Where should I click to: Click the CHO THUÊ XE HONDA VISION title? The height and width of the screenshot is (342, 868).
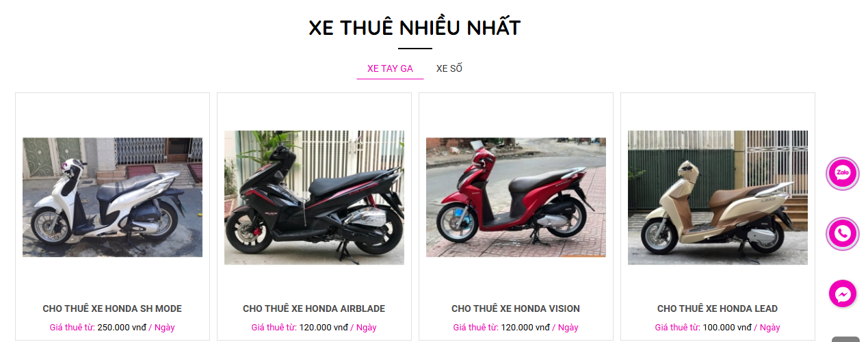[516, 308]
